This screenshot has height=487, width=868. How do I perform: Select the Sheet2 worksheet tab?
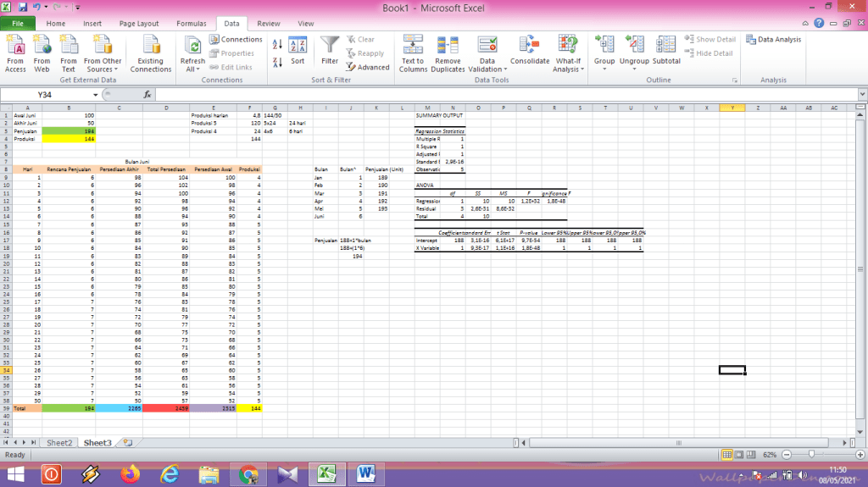click(x=59, y=442)
